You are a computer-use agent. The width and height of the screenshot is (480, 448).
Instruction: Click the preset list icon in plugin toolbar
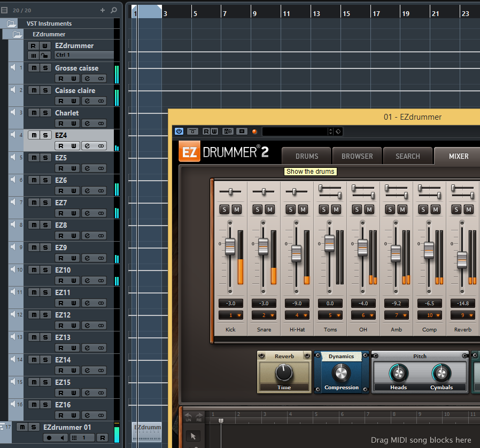(x=242, y=132)
